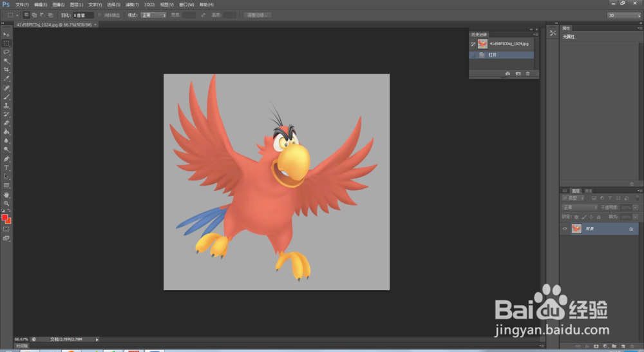Viewport: 644px width, 352px height.
Task: Select the 打开 history state
Action: (x=502, y=55)
